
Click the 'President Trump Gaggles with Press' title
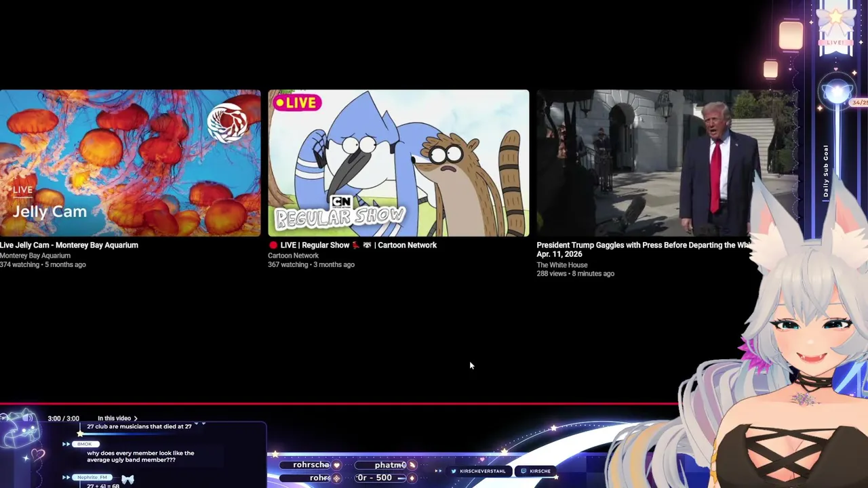coord(644,249)
